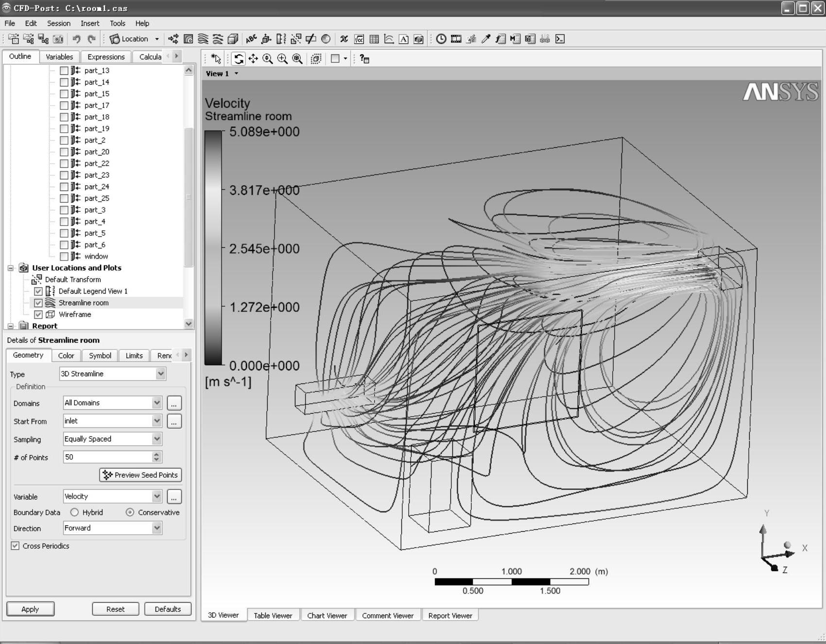Open the Animation filmstrip tool
The image size is (826, 644).
pos(456,39)
